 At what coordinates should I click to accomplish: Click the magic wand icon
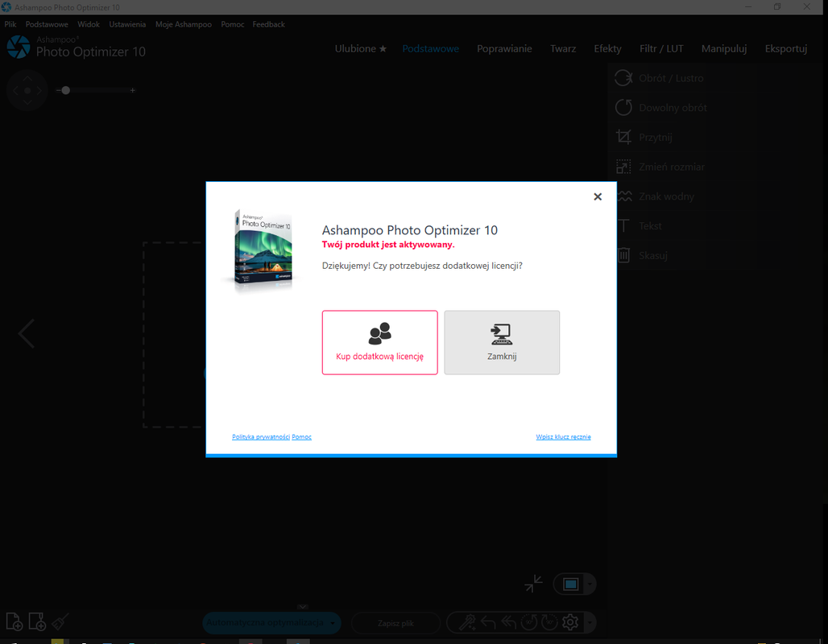point(467,622)
